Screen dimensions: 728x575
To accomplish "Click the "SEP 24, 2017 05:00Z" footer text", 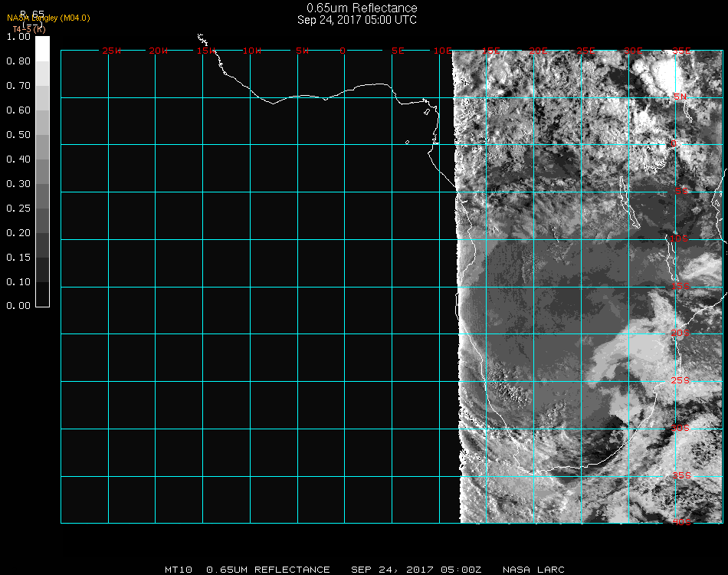I will pos(416,570).
